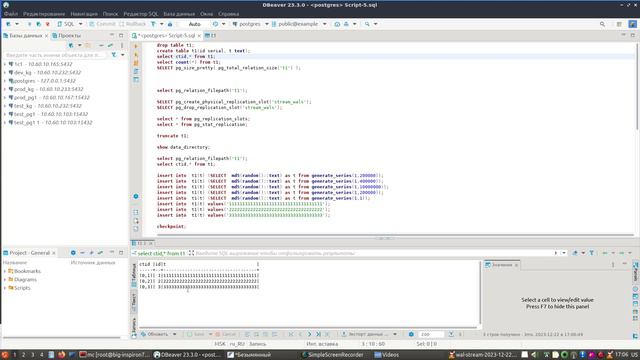The image size is (640, 360).
Task: Open the Файл menu
Action: coord(11,14)
